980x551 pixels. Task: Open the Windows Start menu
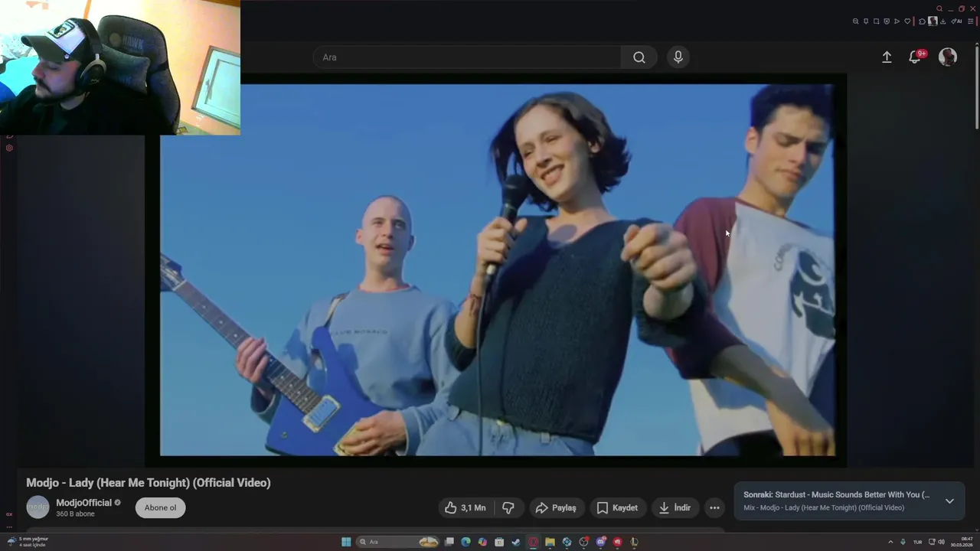point(346,542)
